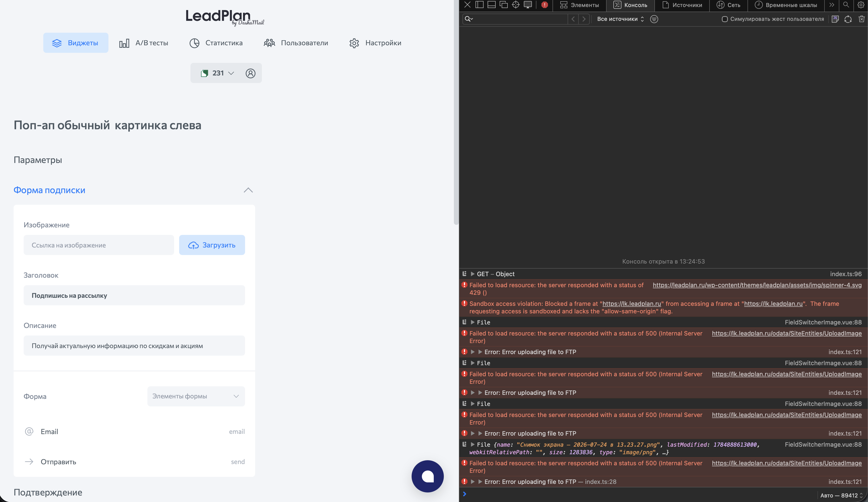The height and width of the screenshot is (502, 868).
Task: Click the Ссылка на изображение field
Action: (99, 245)
